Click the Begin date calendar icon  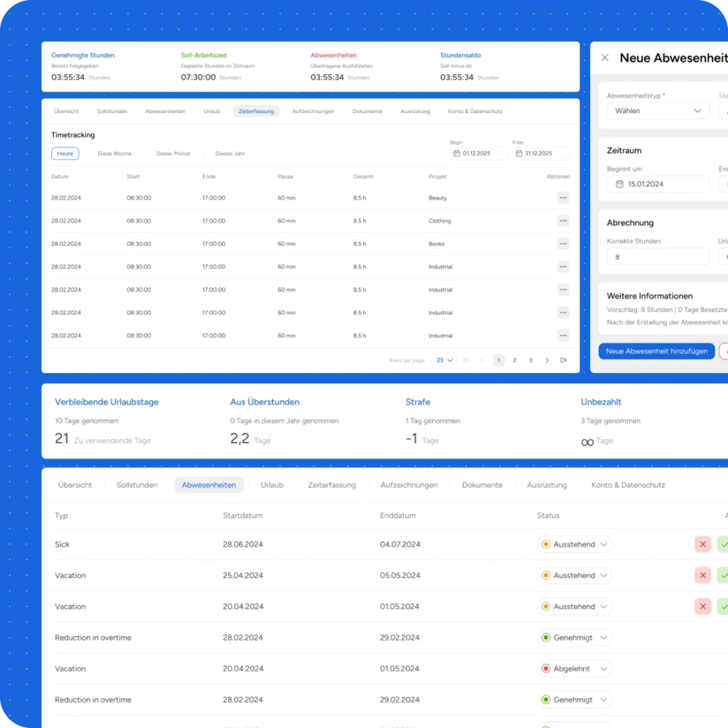pos(456,154)
